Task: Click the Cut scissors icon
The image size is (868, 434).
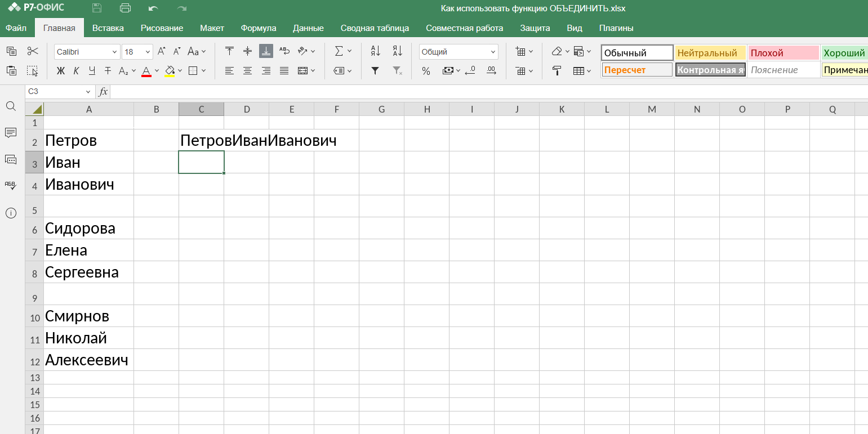Action: (x=33, y=51)
